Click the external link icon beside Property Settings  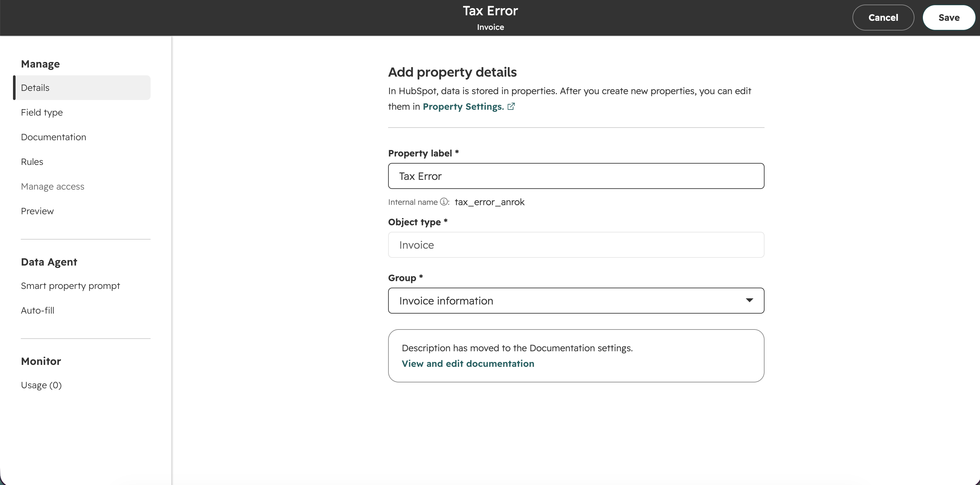pyautogui.click(x=511, y=106)
